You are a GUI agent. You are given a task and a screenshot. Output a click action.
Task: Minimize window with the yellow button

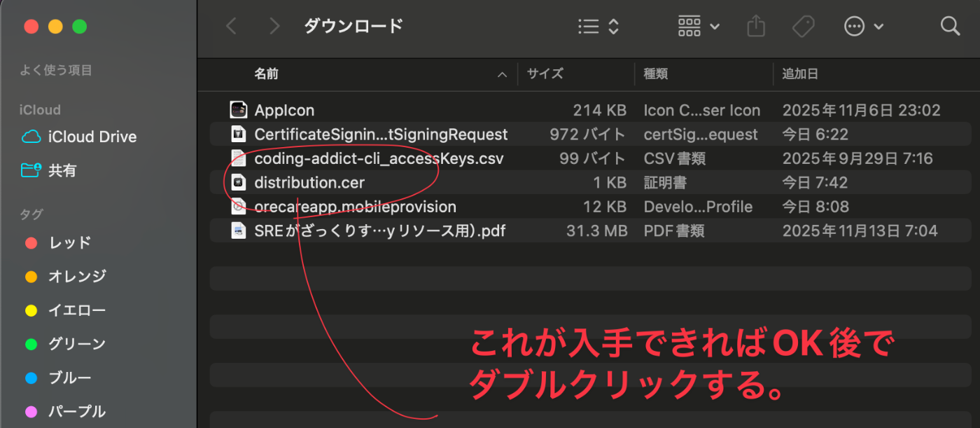(55, 27)
